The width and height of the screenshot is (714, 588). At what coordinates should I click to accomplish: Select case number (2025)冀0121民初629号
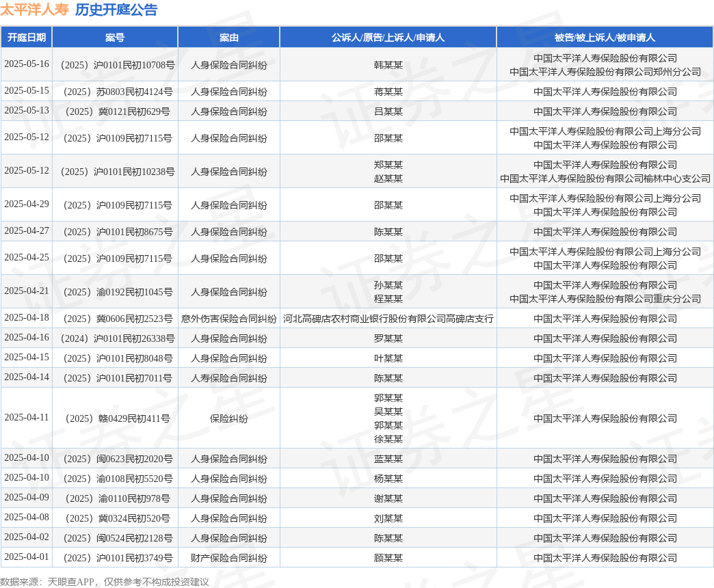point(118,111)
